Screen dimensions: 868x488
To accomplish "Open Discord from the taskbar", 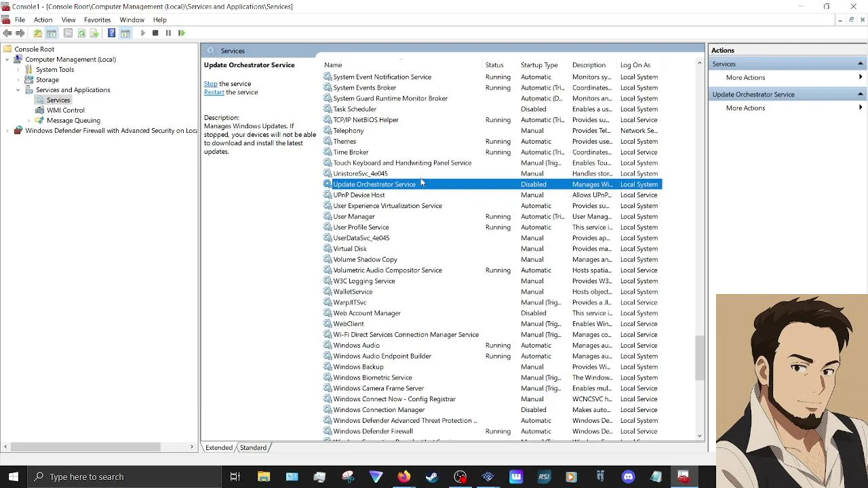I will click(x=628, y=476).
